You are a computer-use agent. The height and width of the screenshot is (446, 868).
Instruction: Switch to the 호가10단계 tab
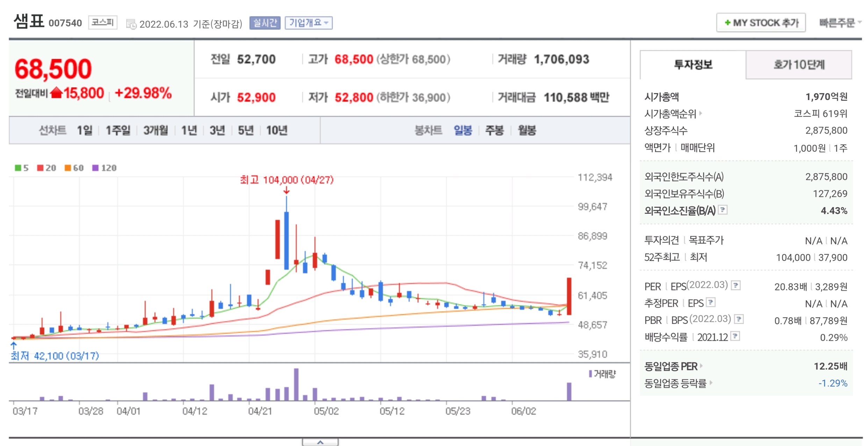coord(798,65)
